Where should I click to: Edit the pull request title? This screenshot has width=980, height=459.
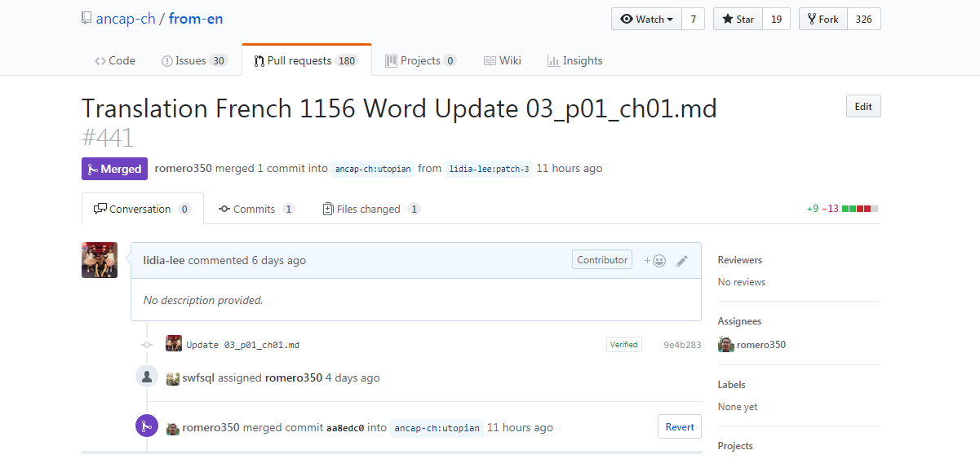click(x=863, y=106)
